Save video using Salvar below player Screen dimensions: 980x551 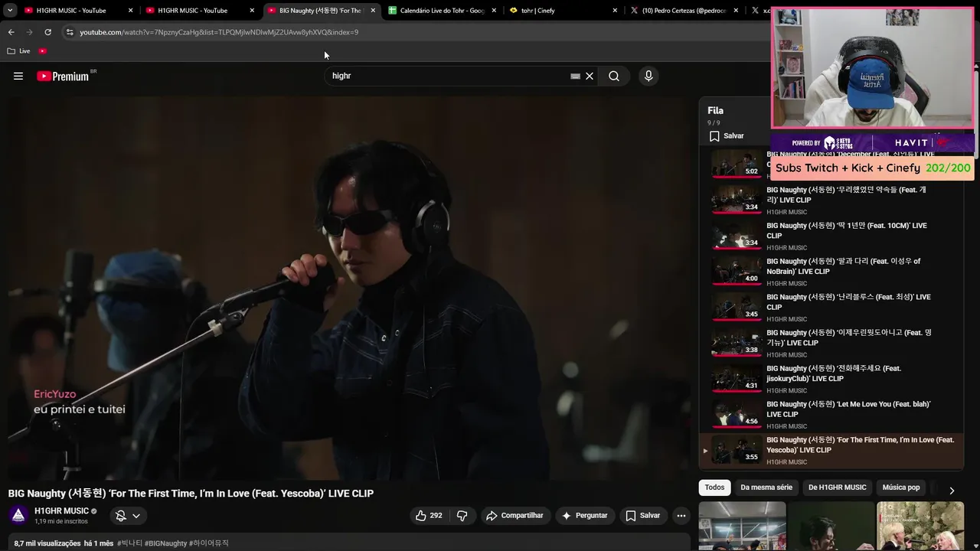point(642,516)
